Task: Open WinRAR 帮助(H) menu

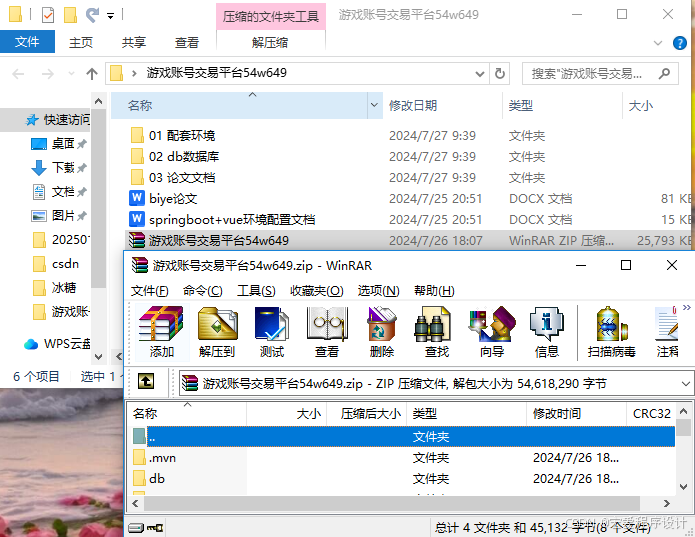Action: [434, 291]
